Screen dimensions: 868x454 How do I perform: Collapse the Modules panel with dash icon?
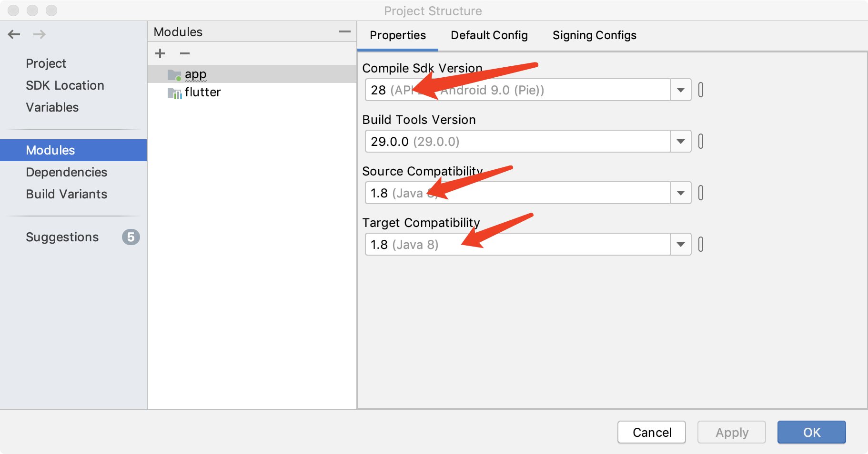345,32
